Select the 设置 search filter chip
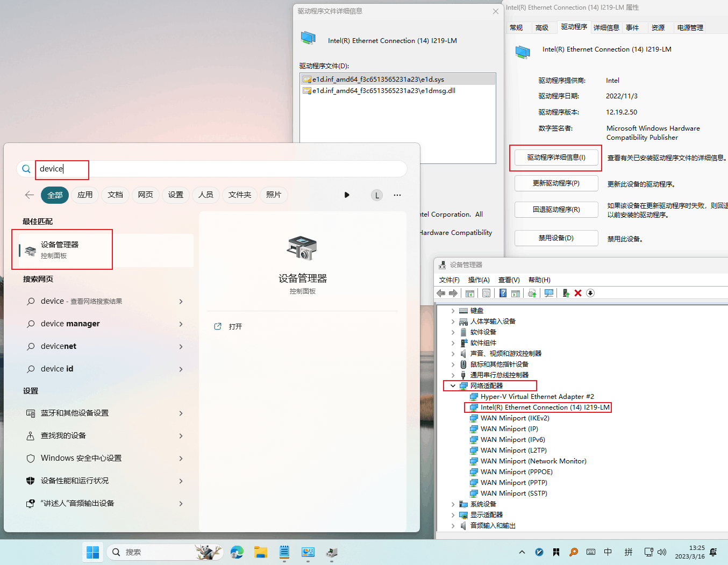728x565 pixels. coord(176,195)
